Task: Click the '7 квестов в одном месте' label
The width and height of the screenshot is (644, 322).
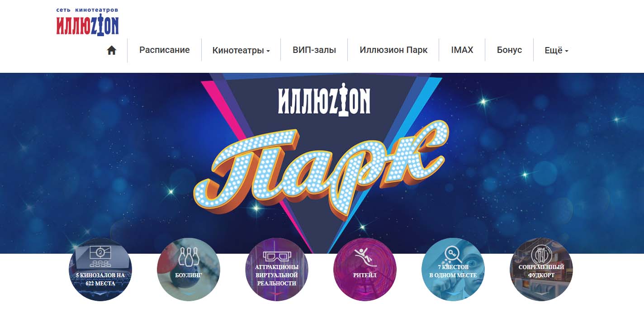Action: [x=453, y=271]
